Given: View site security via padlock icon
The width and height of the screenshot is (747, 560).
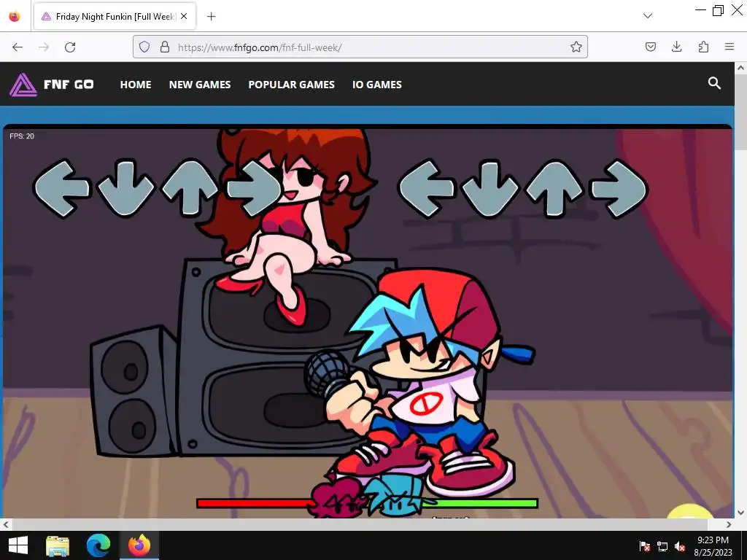Looking at the screenshot, I should click(165, 47).
